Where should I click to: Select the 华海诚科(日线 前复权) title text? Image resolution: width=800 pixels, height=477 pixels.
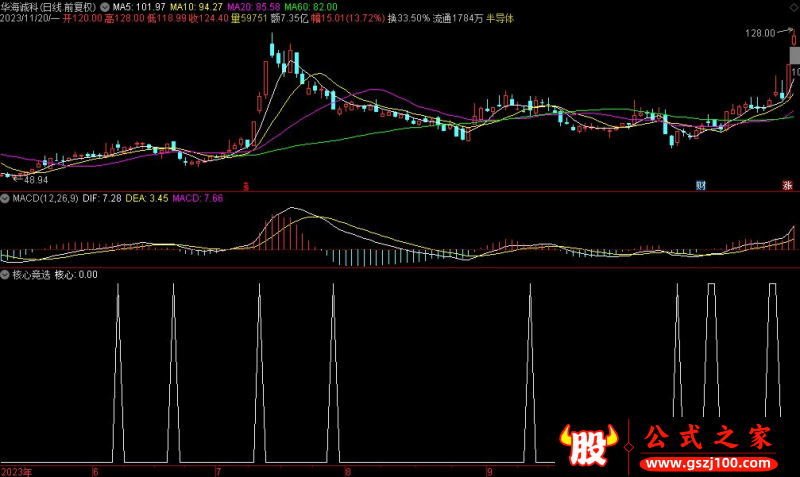(48, 7)
